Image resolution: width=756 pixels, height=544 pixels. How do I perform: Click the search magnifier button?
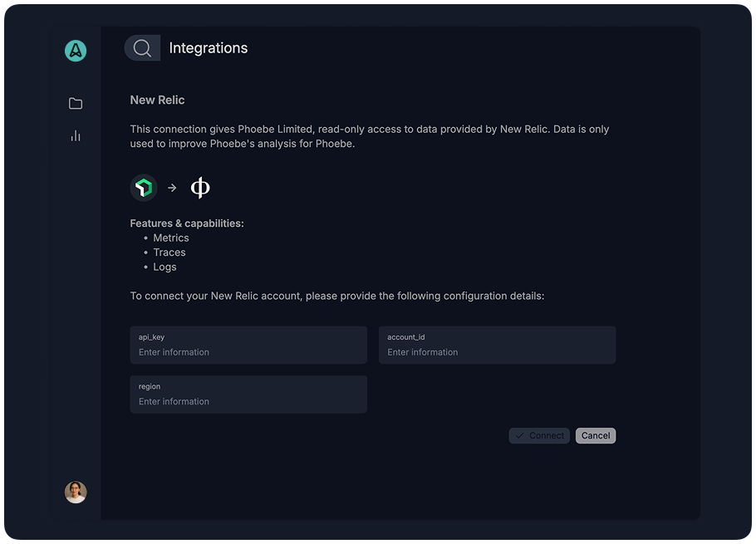(142, 47)
